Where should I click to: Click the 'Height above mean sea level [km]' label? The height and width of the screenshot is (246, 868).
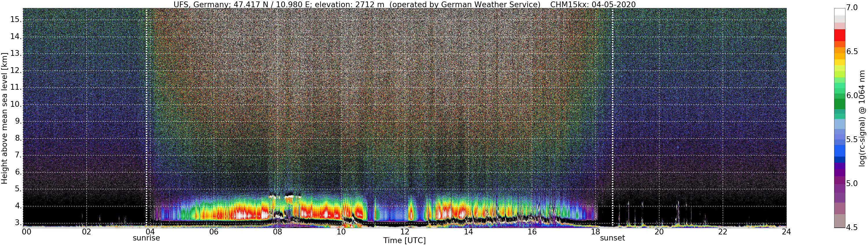[4, 118]
